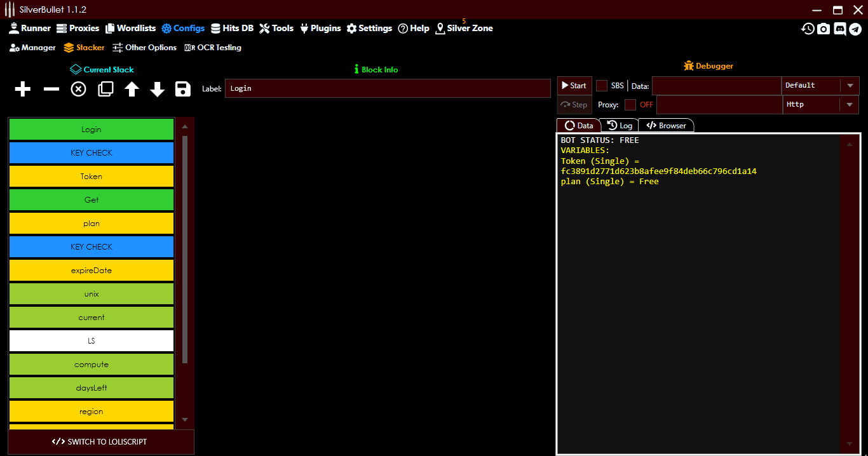The image size is (868, 456).
Task: Open the Http proxy type dropdown
Action: tap(820, 105)
